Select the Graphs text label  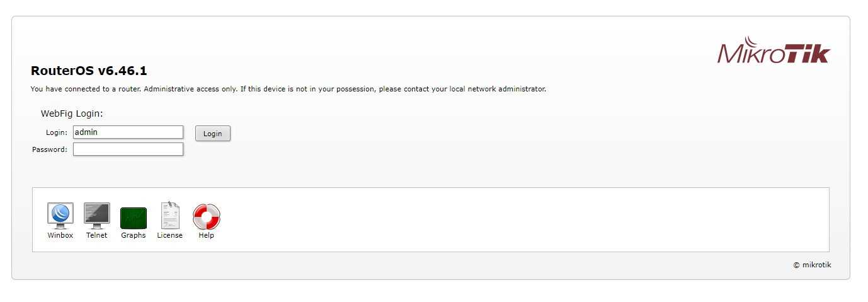click(134, 235)
